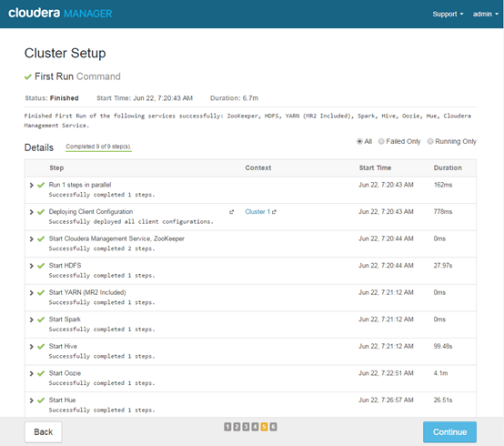Click Jun 22, 7:26:57 AM start time
The image size is (504, 446).
[x=386, y=400]
